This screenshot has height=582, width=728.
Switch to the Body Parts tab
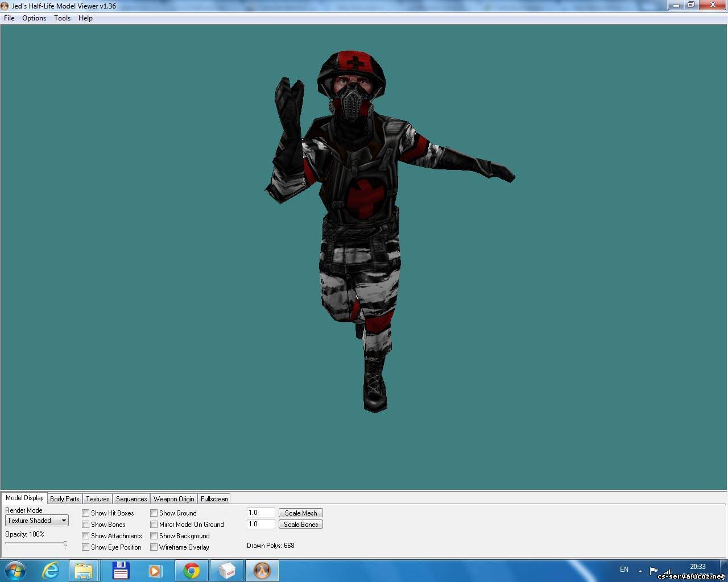[65, 499]
